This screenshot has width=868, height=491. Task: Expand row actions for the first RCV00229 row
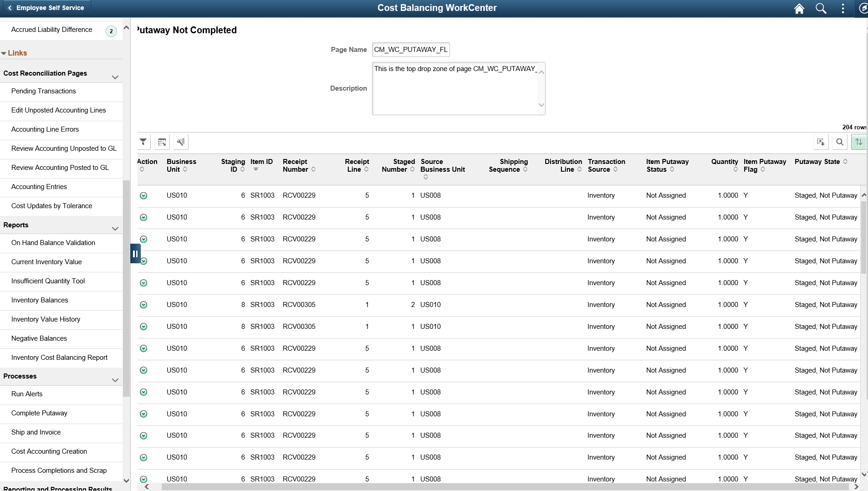(x=144, y=195)
